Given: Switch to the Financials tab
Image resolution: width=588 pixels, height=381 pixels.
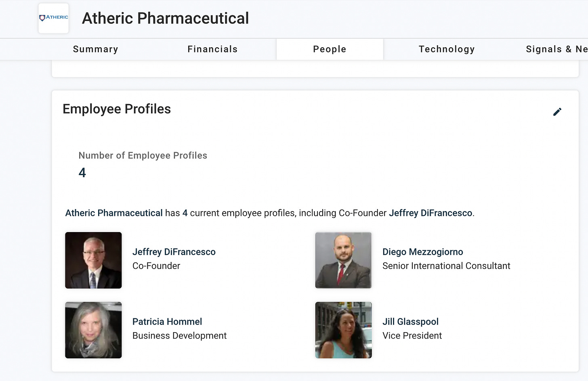Looking at the screenshot, I should (212, 49).
